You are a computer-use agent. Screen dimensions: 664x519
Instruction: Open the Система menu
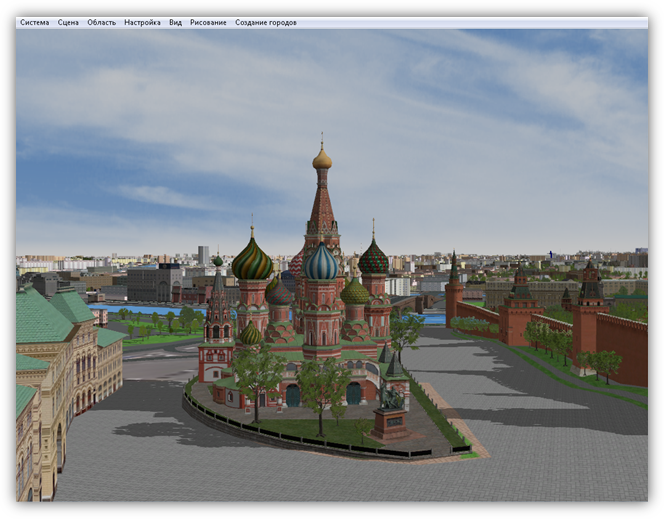tap(34, 22)
